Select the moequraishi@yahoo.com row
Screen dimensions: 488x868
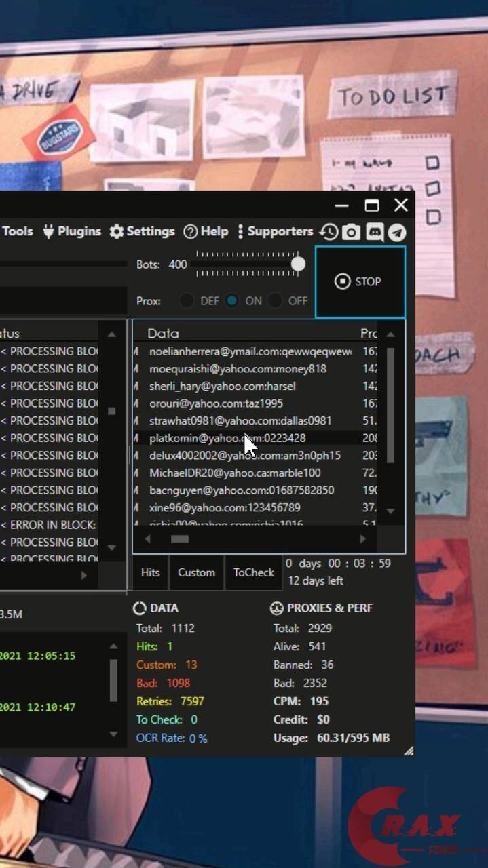[x=255, y=369]
